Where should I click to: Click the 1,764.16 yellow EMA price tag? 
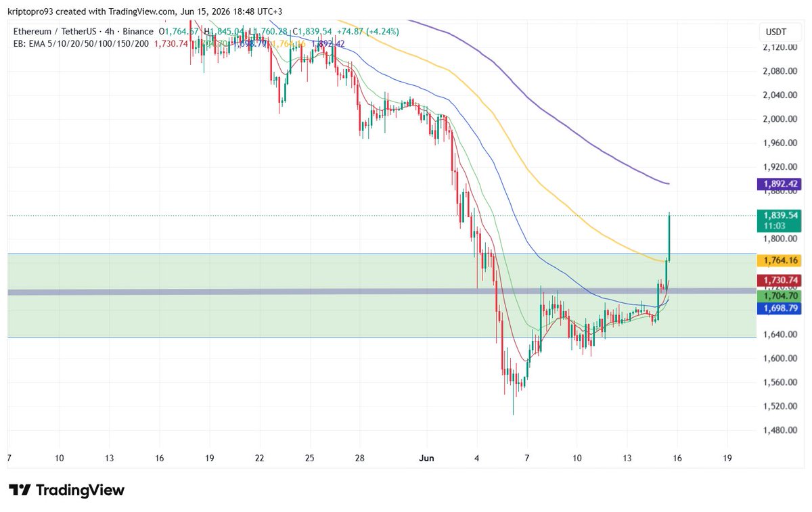tap(780, 260)
